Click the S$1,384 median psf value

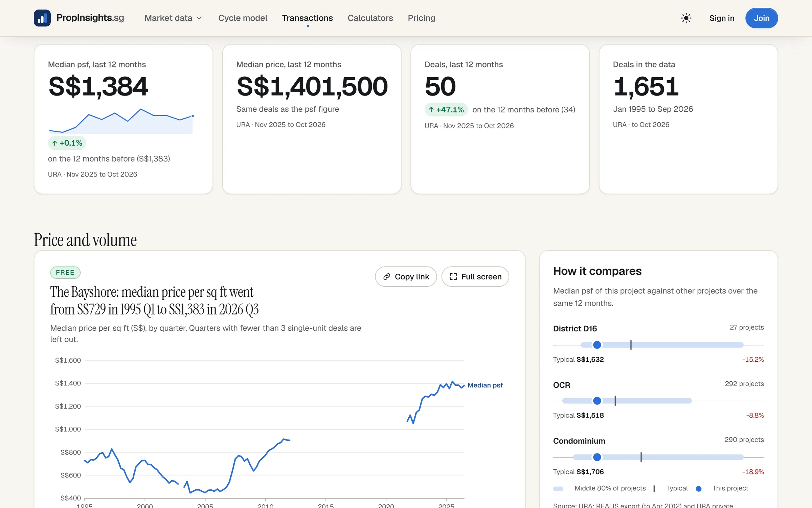pos(98,86)
